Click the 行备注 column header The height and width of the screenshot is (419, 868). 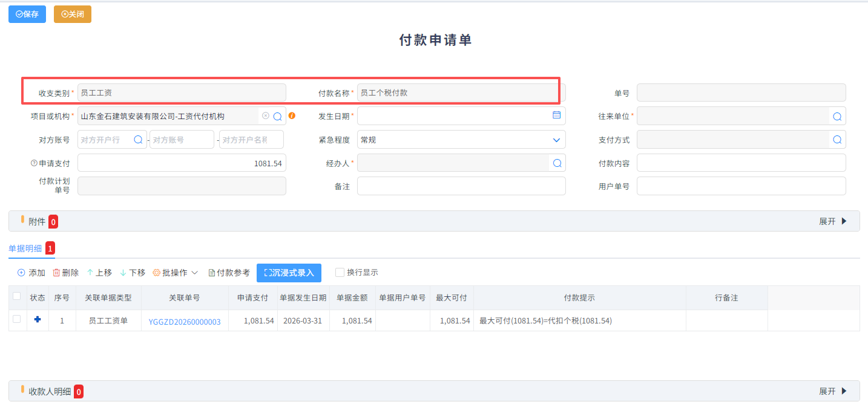(726, 298)
